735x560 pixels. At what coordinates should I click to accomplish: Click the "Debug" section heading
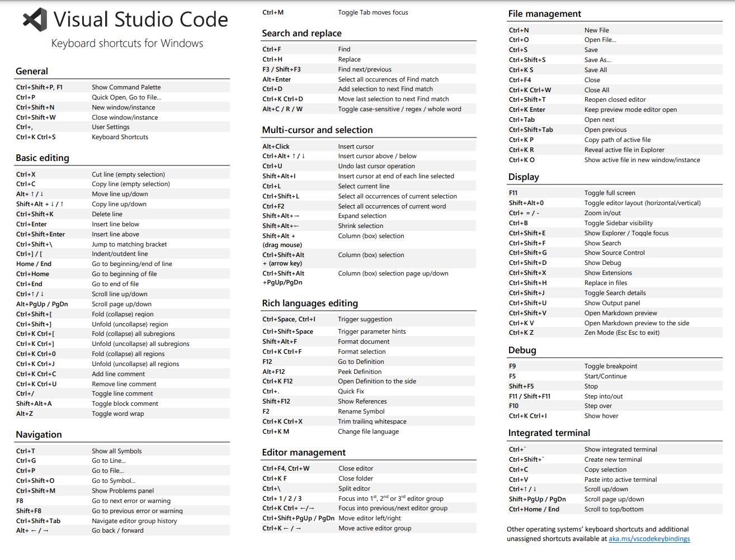522,350
